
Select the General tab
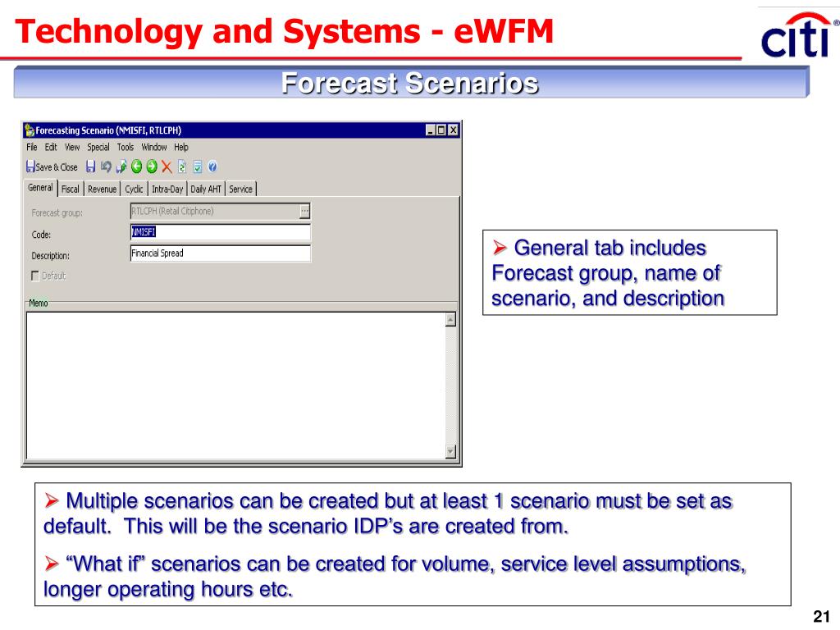(x=41, y=188)
